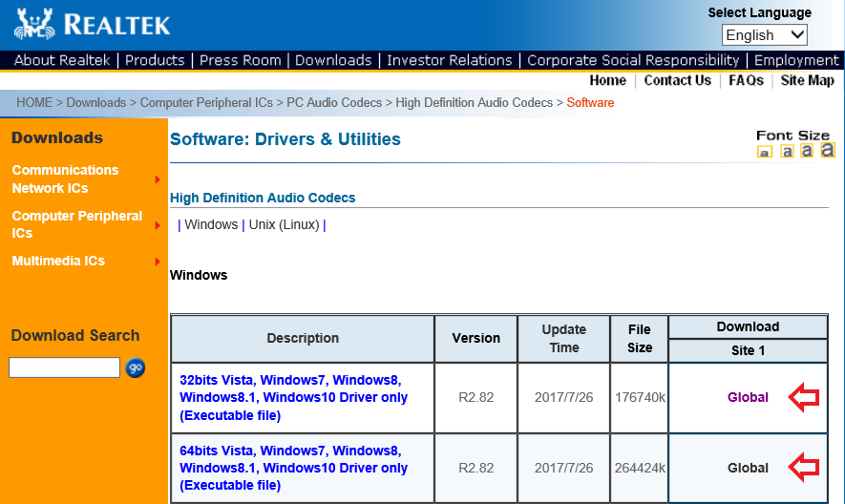
Task: Expand Multimedia ICs submenu arrow
Action: point(158,262)
